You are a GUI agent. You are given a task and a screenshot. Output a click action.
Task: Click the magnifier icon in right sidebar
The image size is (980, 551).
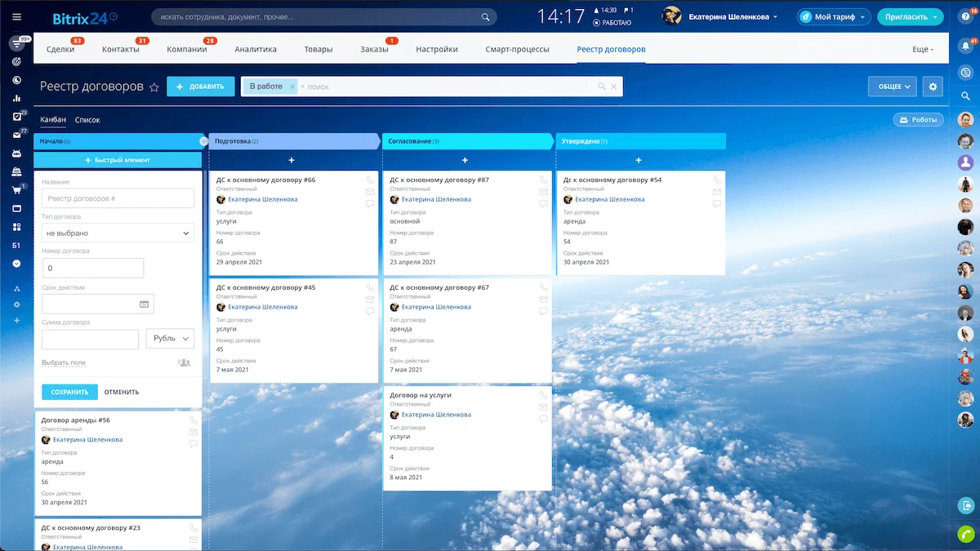pyautogui.click(x=964, y=96)
